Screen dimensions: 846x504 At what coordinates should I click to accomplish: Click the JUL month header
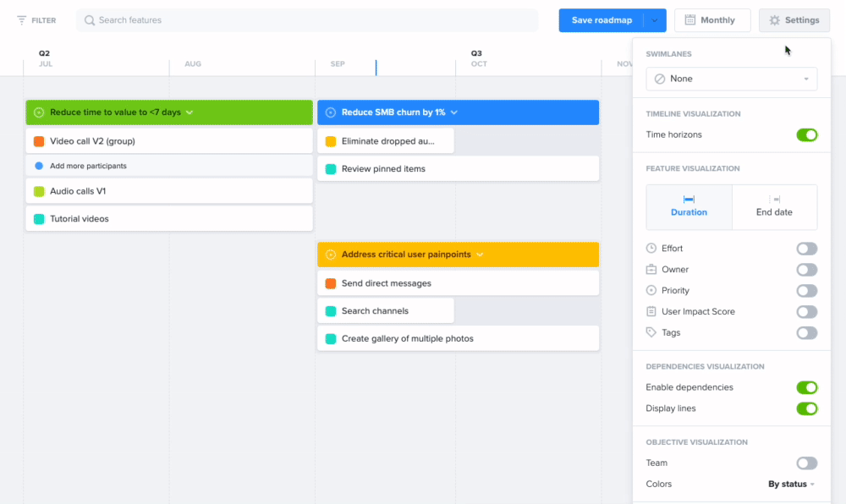46,63
